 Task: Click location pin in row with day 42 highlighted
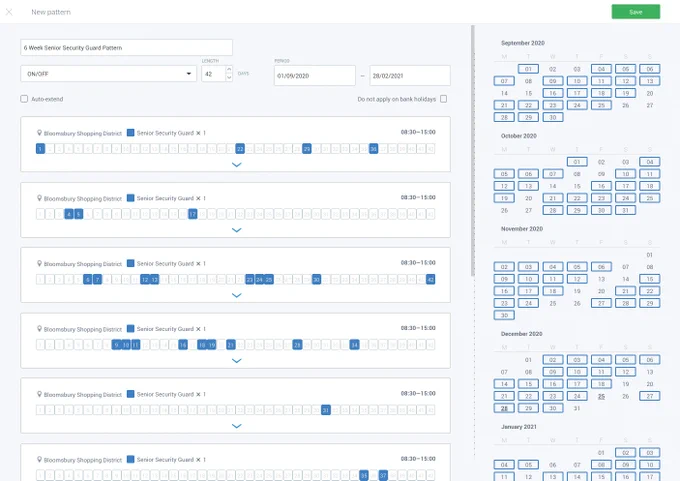(39, 263)
